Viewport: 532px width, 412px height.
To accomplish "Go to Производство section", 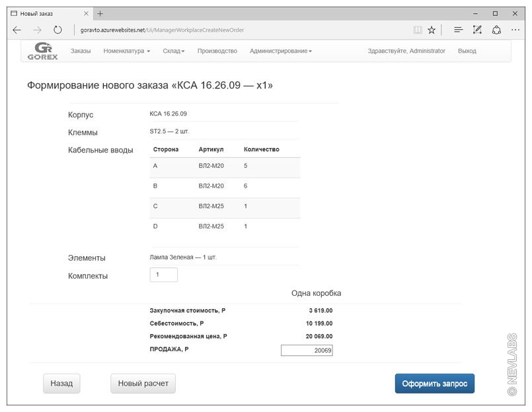I will [x=217, y=51].
